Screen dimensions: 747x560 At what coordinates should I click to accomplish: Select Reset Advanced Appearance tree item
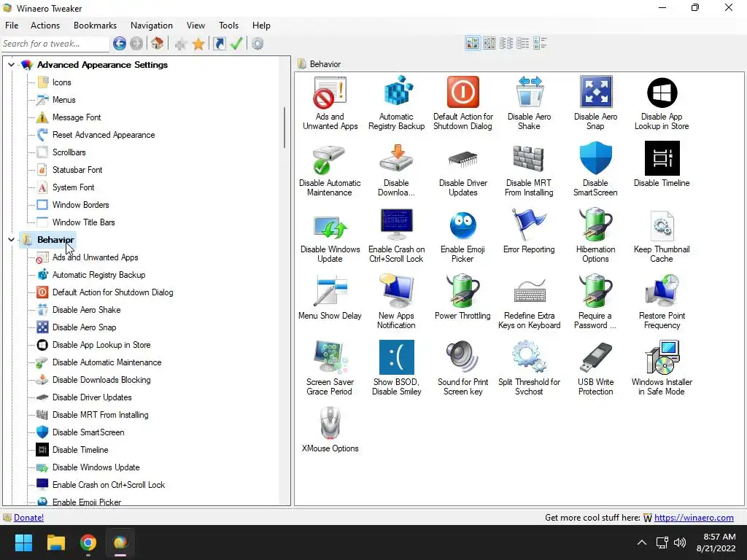point(104,135)
